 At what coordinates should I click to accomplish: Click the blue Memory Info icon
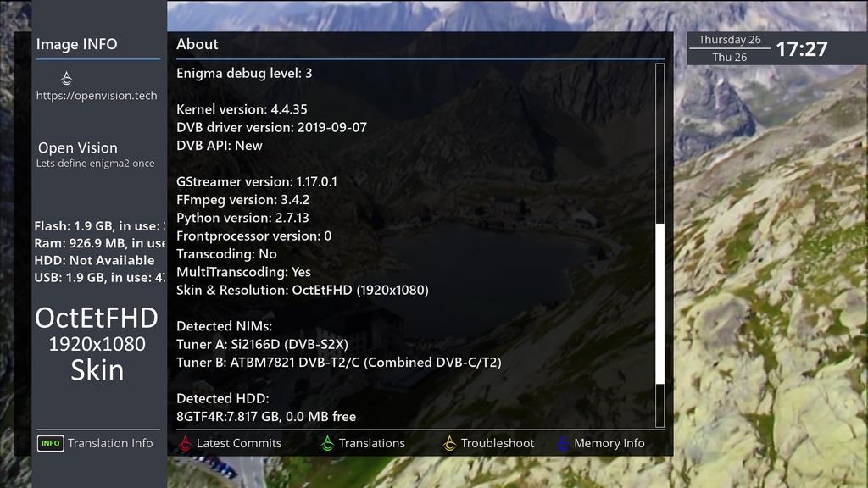click(563, 443)
